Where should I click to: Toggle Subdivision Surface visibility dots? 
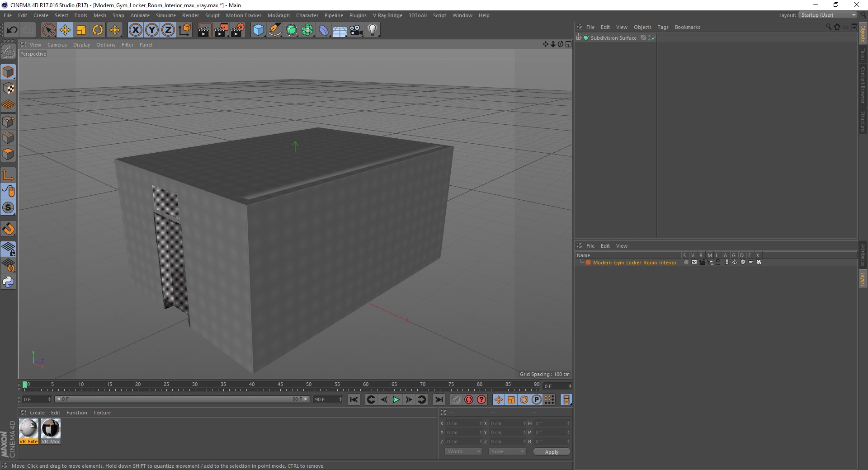coord(650,38)
